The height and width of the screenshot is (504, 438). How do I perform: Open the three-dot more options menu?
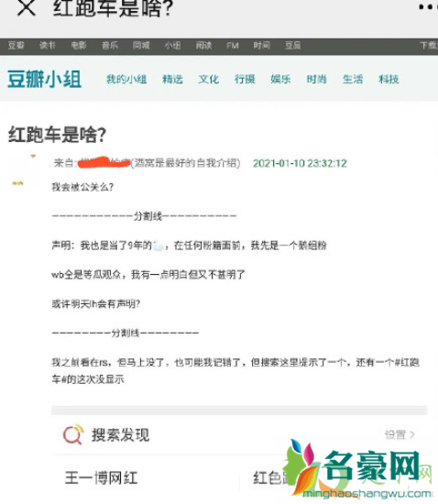pyautogui.click(x=428, y=6)
